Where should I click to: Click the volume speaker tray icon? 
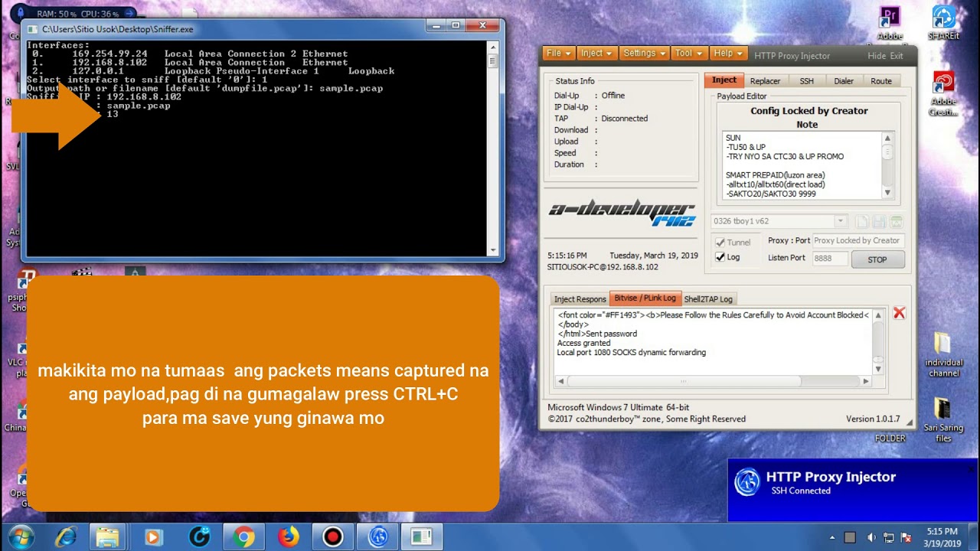[x=871, y=537]
